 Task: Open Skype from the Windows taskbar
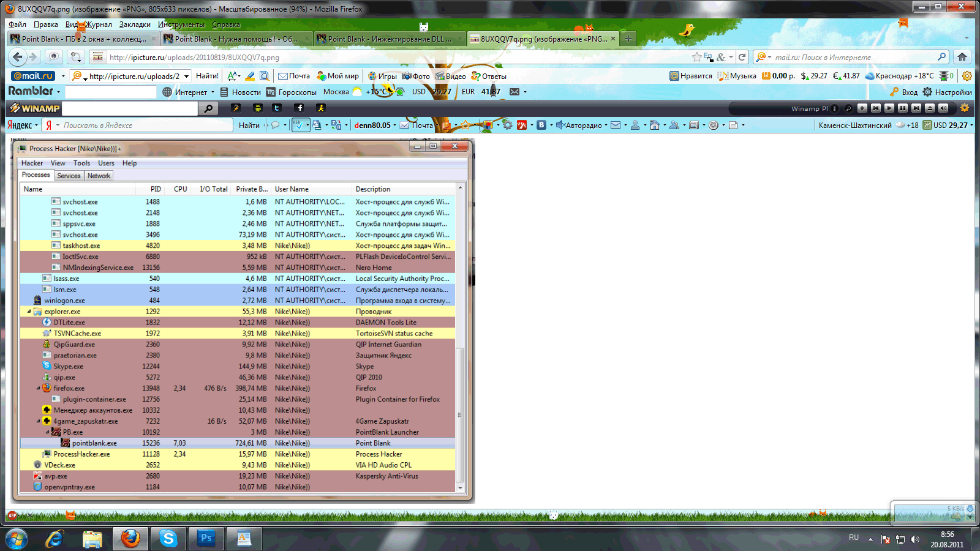tap(168, 538)
